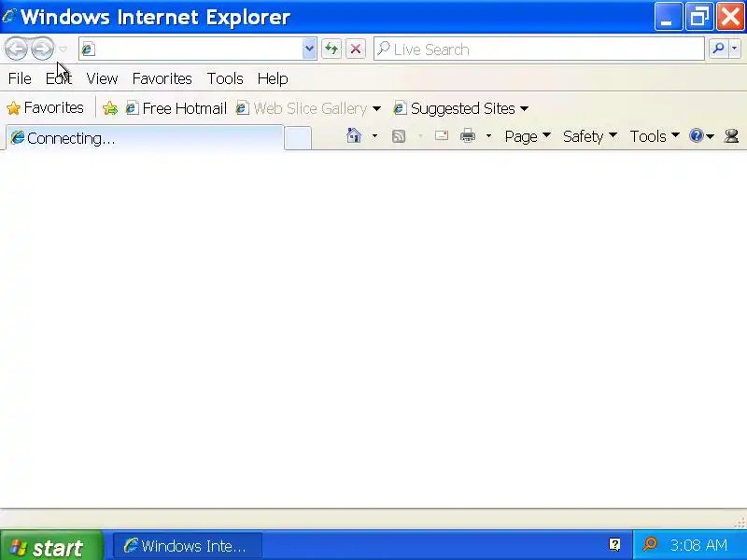Click the Back navigation arrow
The width and height of the screenshot is (747, 560).
(x=16, y=49)
